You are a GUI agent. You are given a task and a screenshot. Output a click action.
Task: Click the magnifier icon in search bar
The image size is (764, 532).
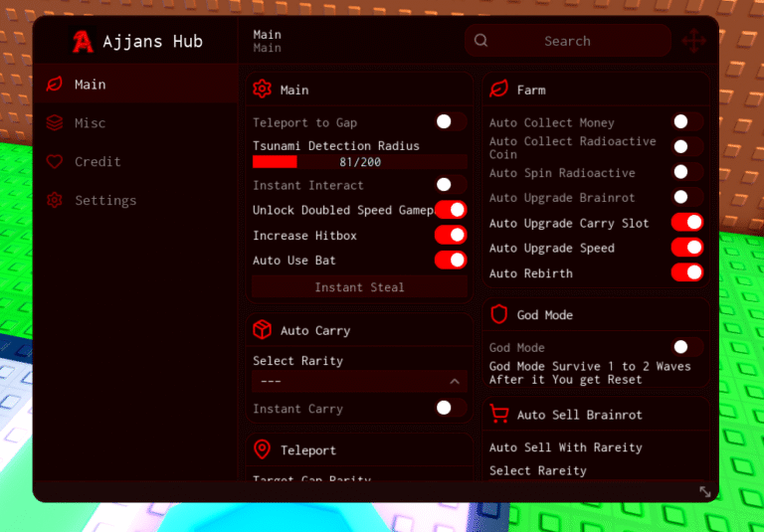click(480, 41)
